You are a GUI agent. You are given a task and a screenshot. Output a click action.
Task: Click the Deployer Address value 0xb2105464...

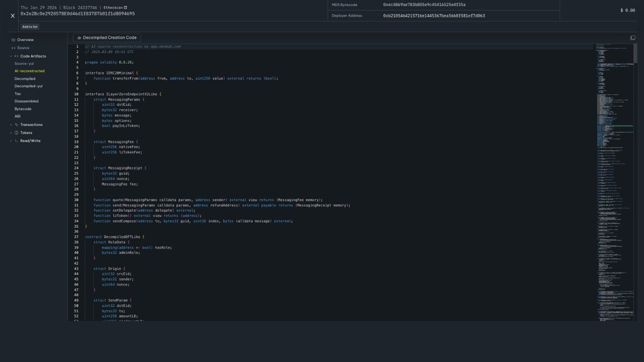coord(434,16)
